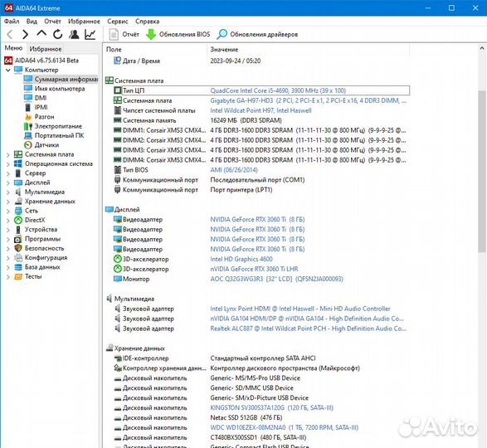Screen dimensions: 487x448
Task: Select the DMI tree item
Action: [x=41, y=98]
